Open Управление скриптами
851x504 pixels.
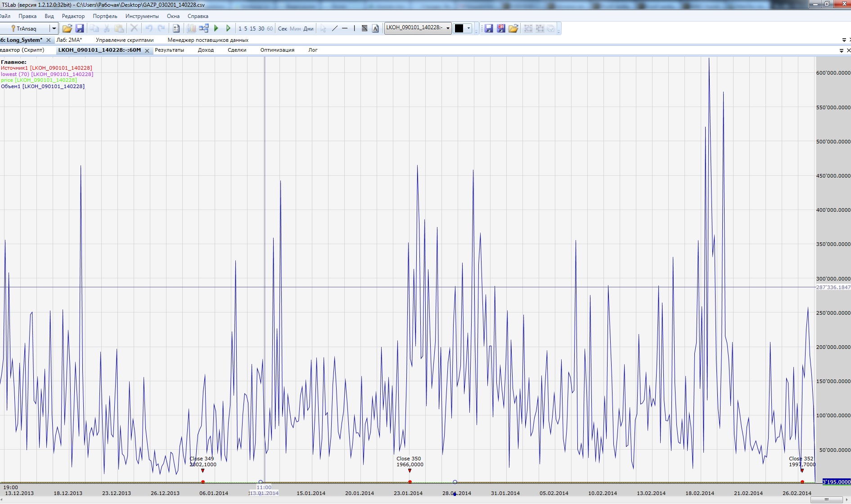click(x=125, y=40)
